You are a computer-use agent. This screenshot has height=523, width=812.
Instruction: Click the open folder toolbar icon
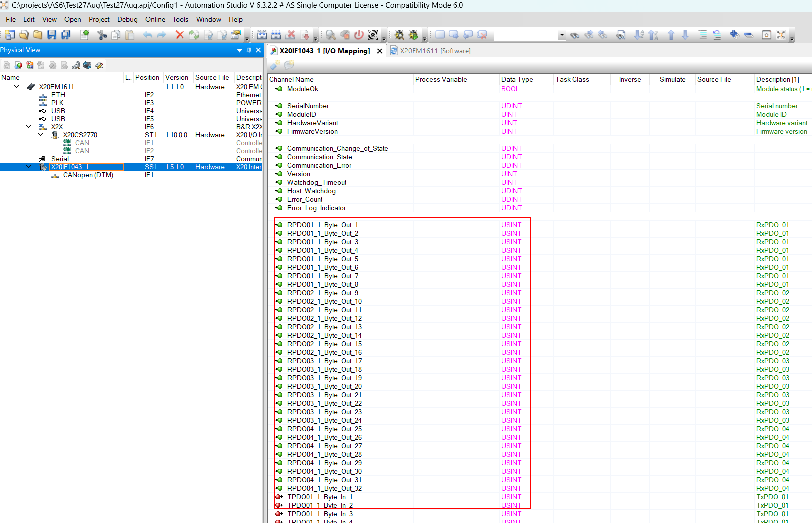click(24, 35)
